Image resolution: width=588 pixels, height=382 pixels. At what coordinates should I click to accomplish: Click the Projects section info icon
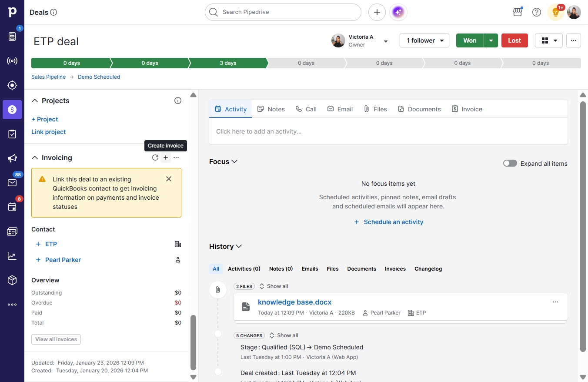[x=177, y=101]
